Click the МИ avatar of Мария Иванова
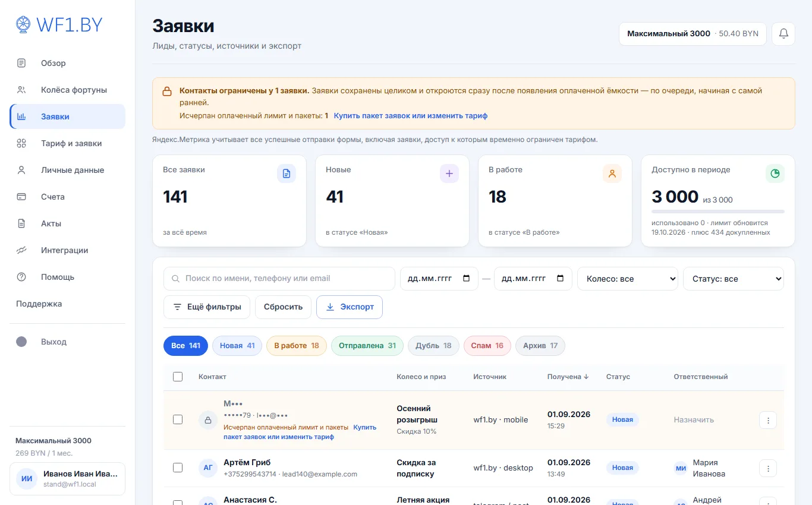The height and width of the screenshot is (505, 812). pos(681,469)
